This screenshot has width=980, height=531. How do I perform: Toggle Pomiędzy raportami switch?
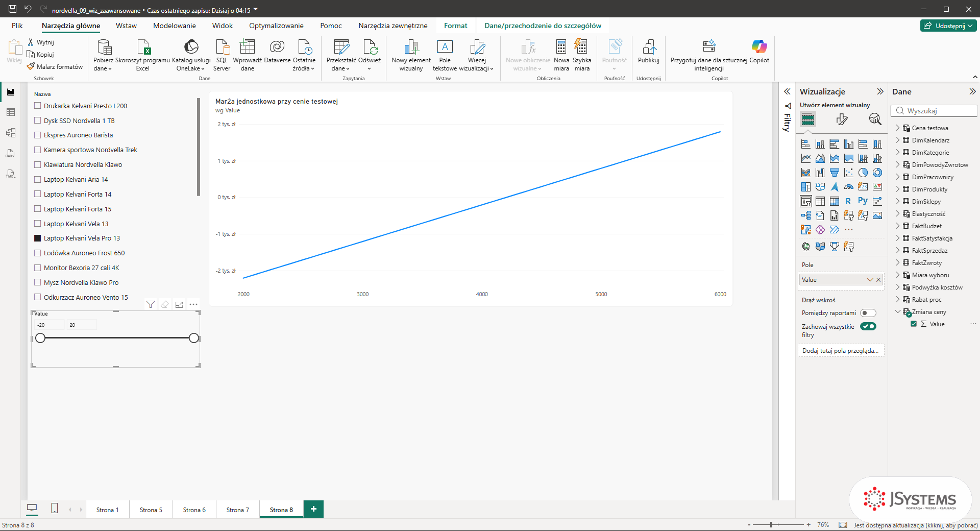pyautogui.click(x=868, y=313)
